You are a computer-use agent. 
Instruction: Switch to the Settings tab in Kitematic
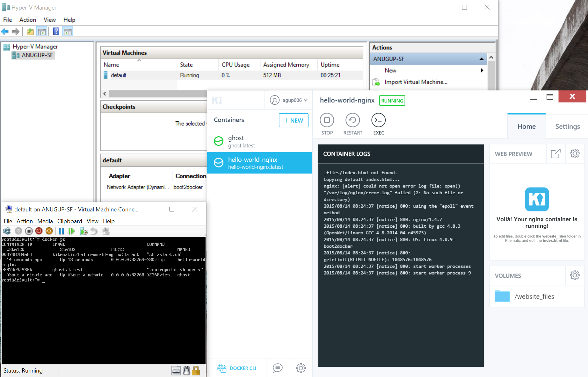tap(568, 126)
